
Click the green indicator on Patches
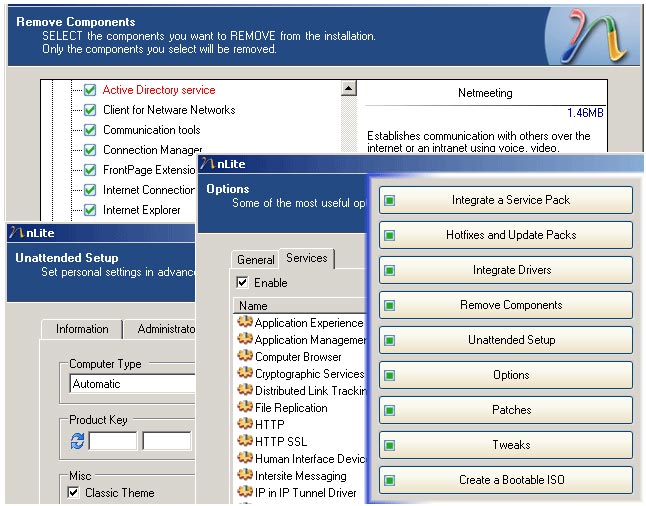[x=389, y=410]
